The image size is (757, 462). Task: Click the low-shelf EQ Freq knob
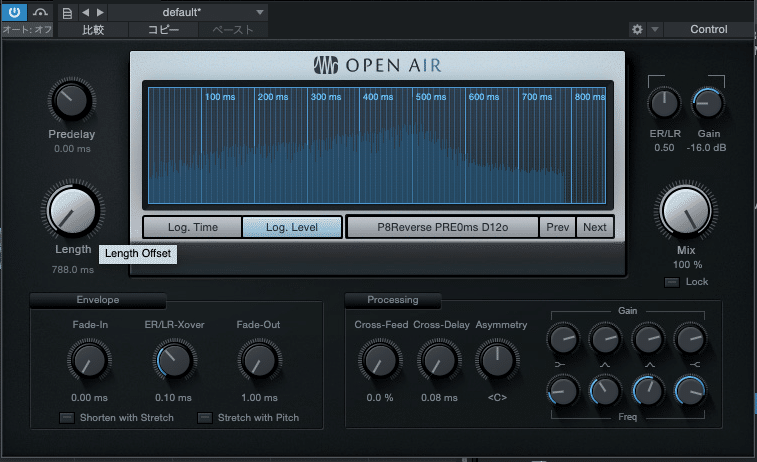563,391
